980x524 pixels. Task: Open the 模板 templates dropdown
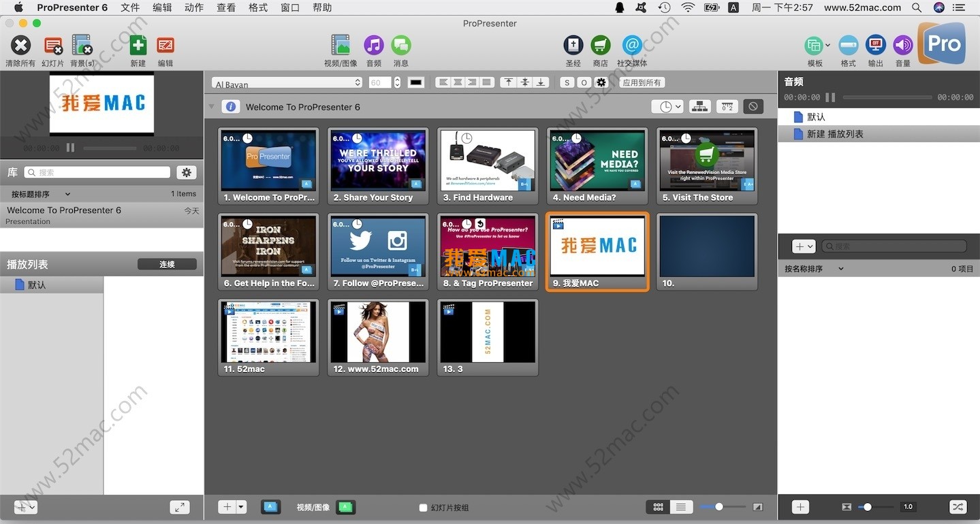point(817,46)
